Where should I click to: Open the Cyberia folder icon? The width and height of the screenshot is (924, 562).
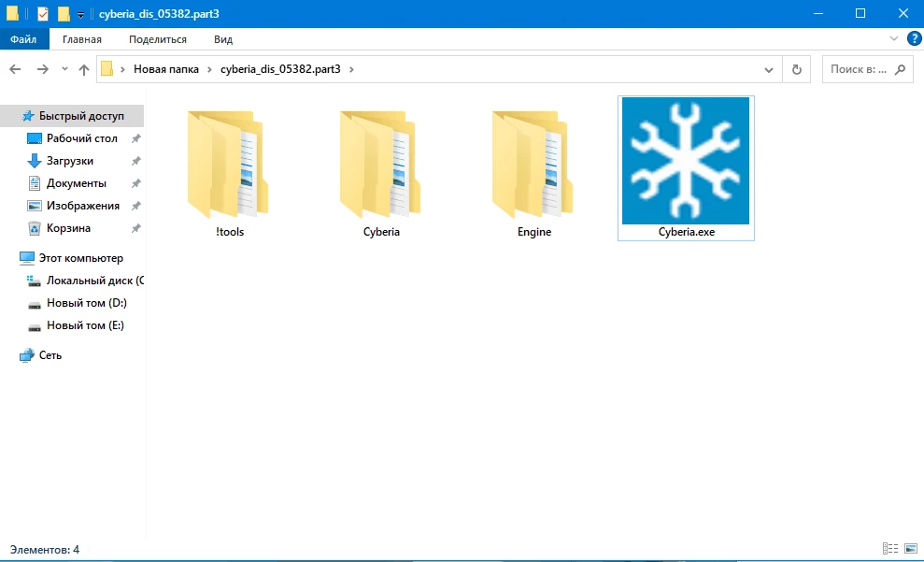380,165
